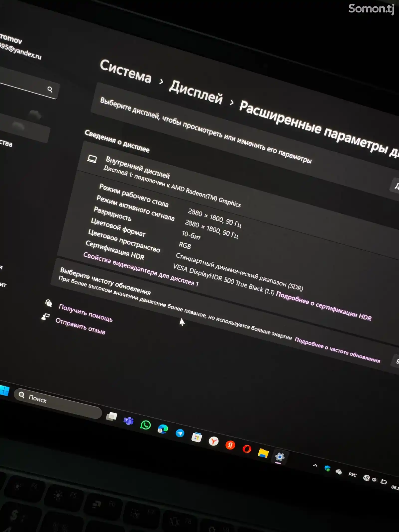Open battery status tray icon
The width and height of the screenshot is (399, 532).
384,481
